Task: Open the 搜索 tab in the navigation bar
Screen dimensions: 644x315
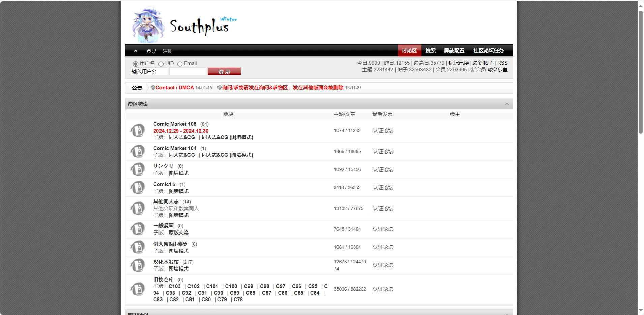Action: coord(430,51)
